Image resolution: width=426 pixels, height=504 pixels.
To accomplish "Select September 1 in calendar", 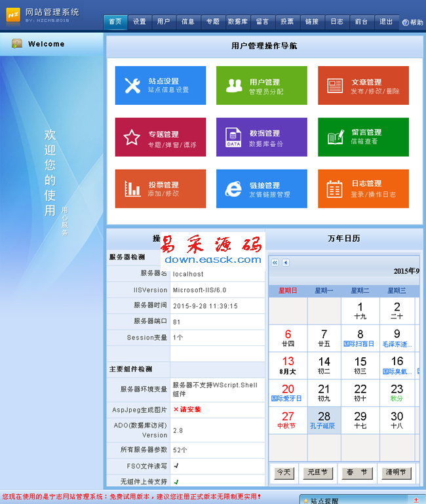I will coord(360,311).
